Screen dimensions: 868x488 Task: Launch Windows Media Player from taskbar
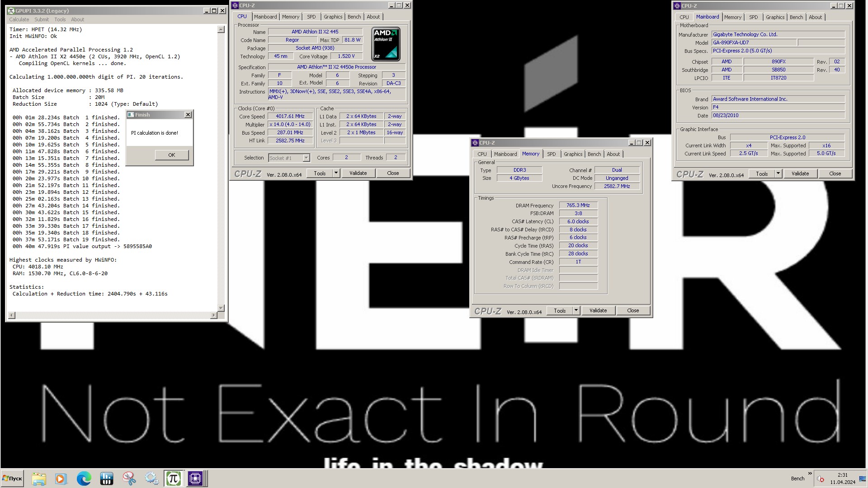pyautogui.click(x=61, y=479)
